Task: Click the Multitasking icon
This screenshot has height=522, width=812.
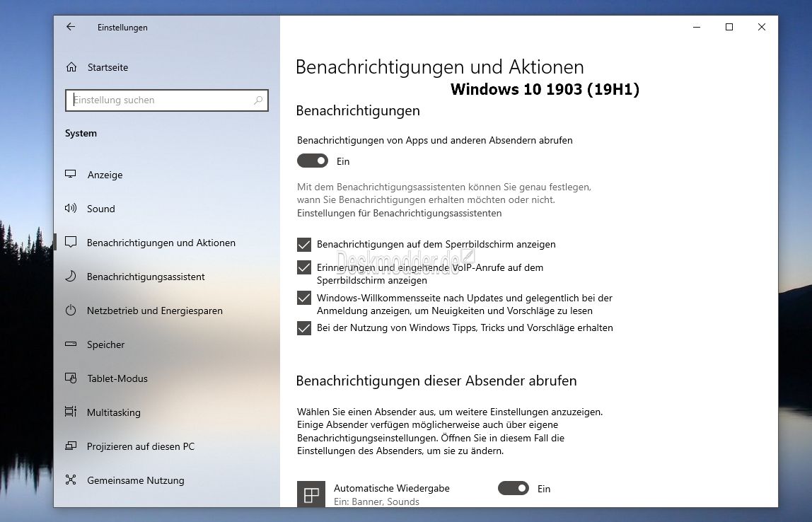Action: [x=71, y=412]
